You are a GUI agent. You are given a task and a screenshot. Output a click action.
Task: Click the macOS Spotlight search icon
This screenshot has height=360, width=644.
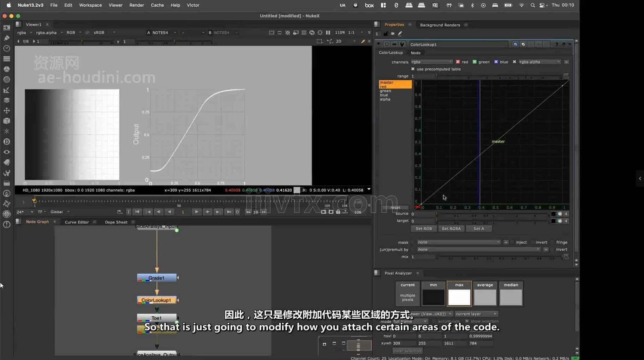pyautogui.click(x=532, y=5)
